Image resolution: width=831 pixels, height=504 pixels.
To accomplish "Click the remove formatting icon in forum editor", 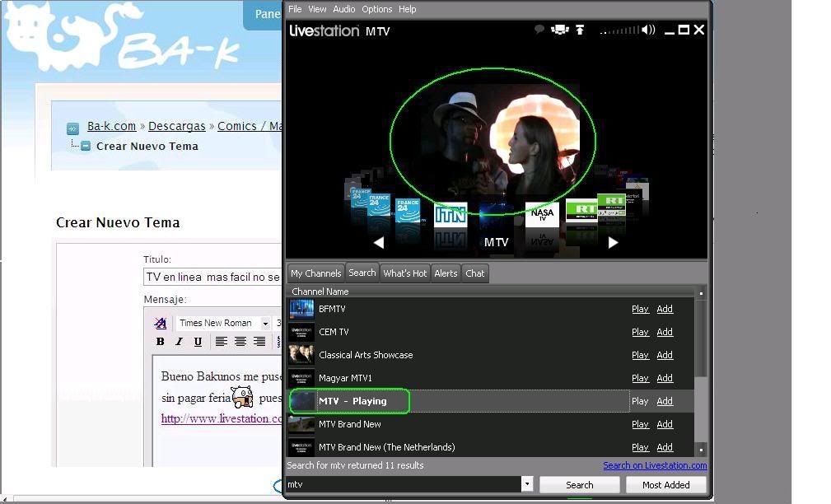I will click(160, 323).
